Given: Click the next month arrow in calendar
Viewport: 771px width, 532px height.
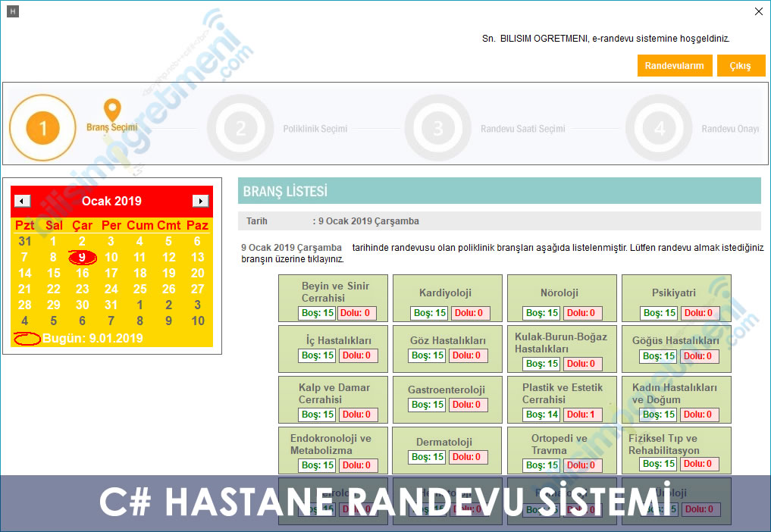Looking at the screenshot, I should [200, 201].
